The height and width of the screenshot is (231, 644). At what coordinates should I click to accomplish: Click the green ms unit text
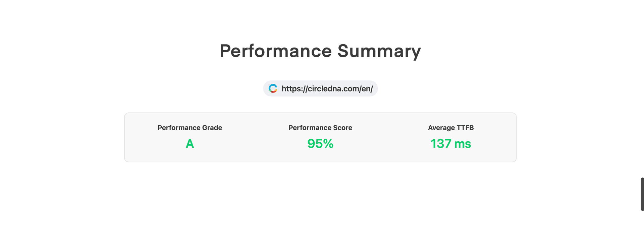[x=463, y=144]
